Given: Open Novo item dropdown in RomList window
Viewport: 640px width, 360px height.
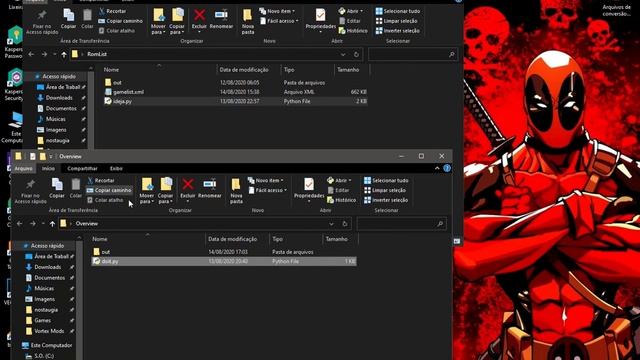Looking at the screenshot, I should [277, 11].
